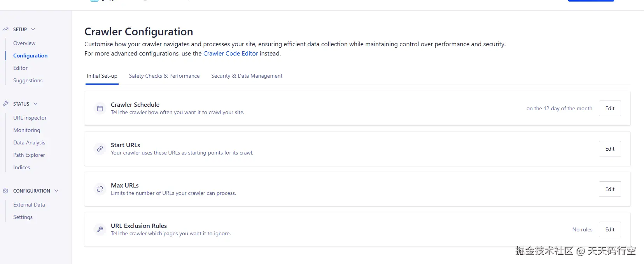
Task: Switch to Safety Checks & Performance tab
Action: point(164,76)
